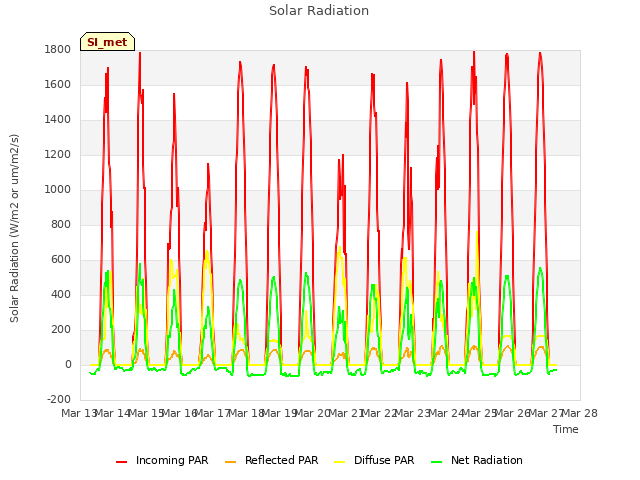The height and width of the screenshot is (480, 640).
Task: Click the 400 y-axis tick label
Action: 61,295
